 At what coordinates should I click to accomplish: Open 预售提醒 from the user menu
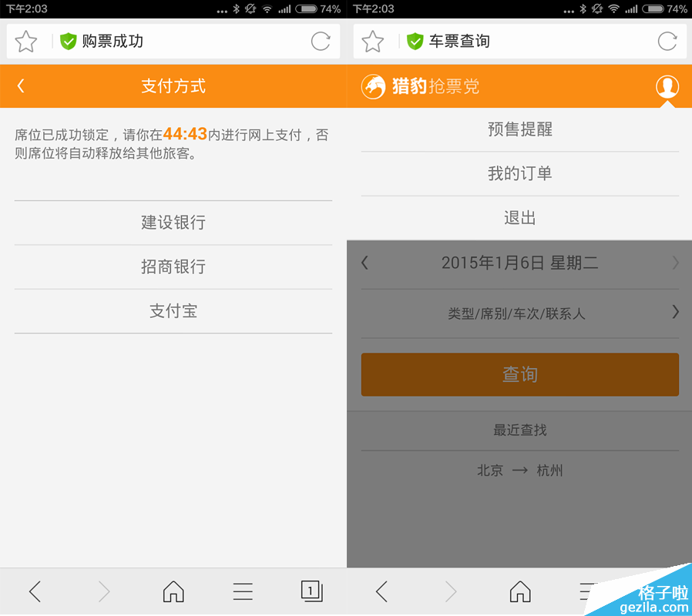pos(520,129)
